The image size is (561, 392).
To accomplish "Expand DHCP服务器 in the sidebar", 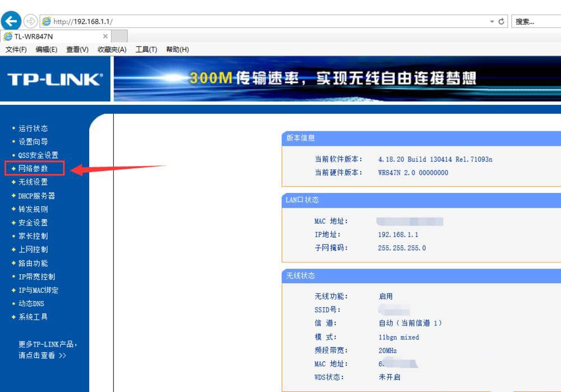I will tap(36, 196).
